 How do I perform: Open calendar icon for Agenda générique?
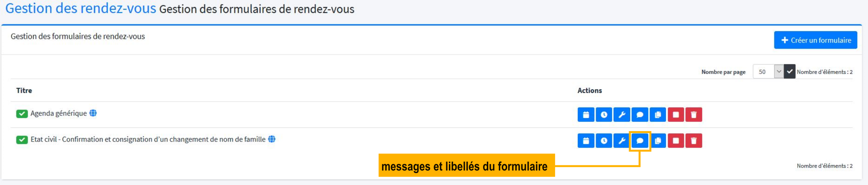point(586,115)
